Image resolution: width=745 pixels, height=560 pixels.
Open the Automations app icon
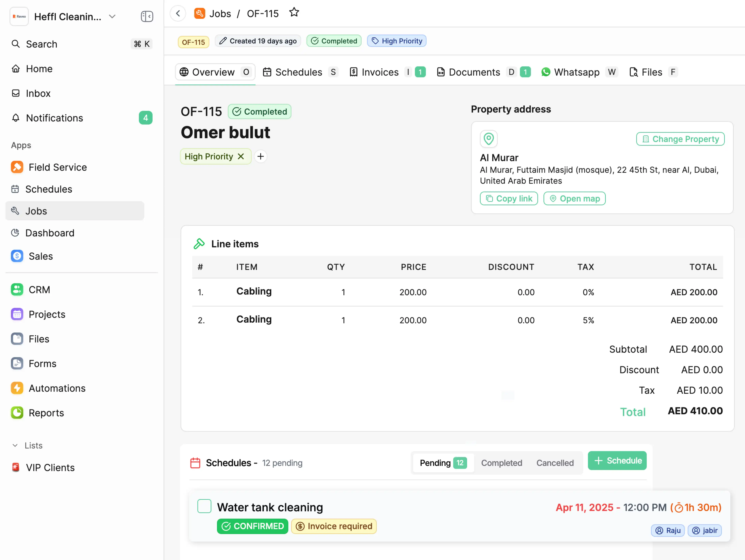click(17, 388)
